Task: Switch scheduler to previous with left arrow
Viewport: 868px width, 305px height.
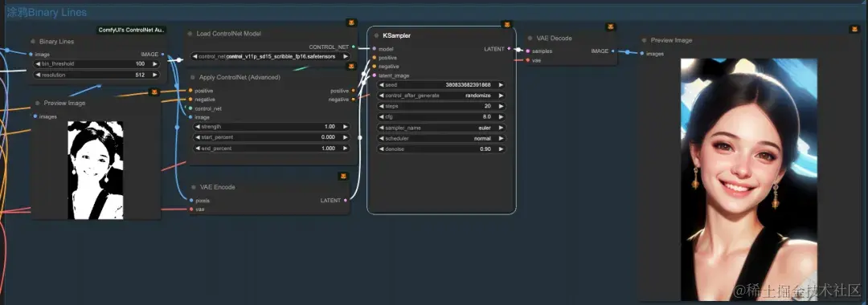Action: click(x=382, y=139)
